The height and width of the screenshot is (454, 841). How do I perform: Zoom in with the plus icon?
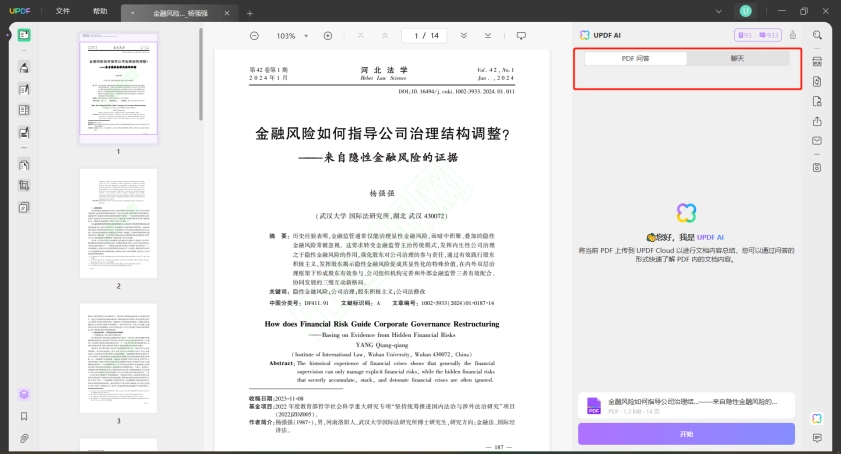(x=328, y=36)
